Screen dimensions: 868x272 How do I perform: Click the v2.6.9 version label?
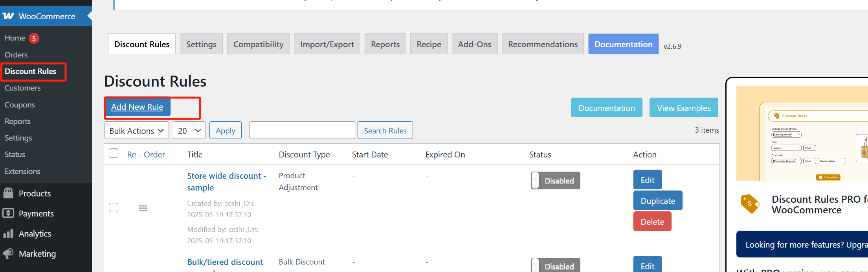672,46
